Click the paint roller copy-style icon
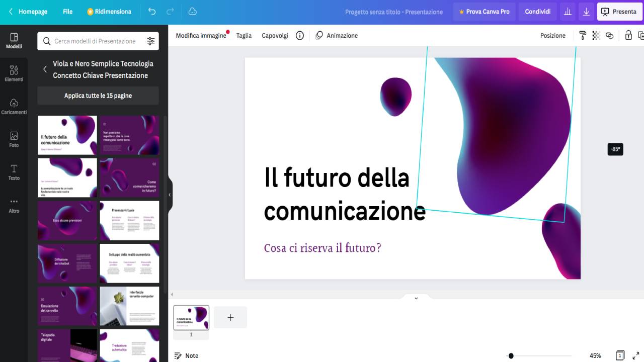644x362 pixels. point(582,35)
